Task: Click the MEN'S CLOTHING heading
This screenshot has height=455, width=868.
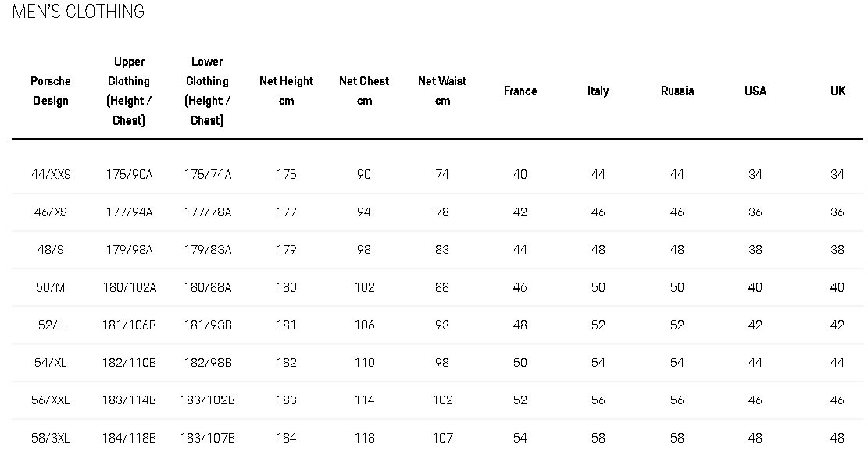Action: (x=78, y=12)
